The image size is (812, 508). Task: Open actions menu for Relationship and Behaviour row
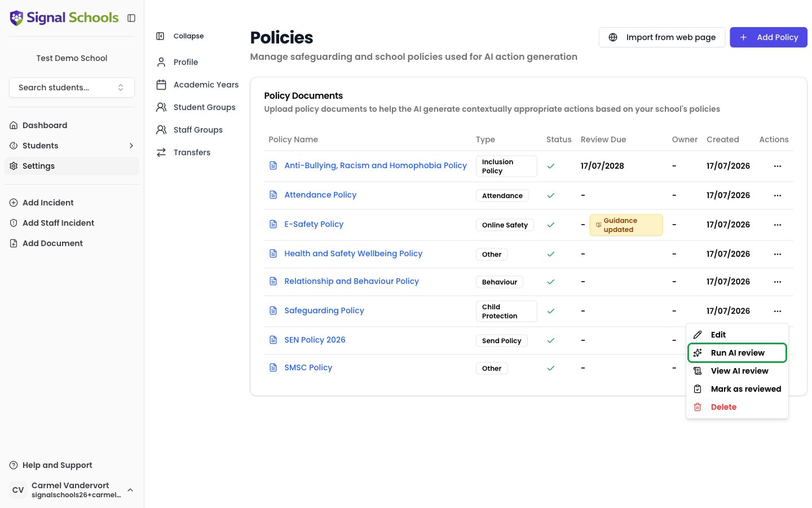[778, 282]
